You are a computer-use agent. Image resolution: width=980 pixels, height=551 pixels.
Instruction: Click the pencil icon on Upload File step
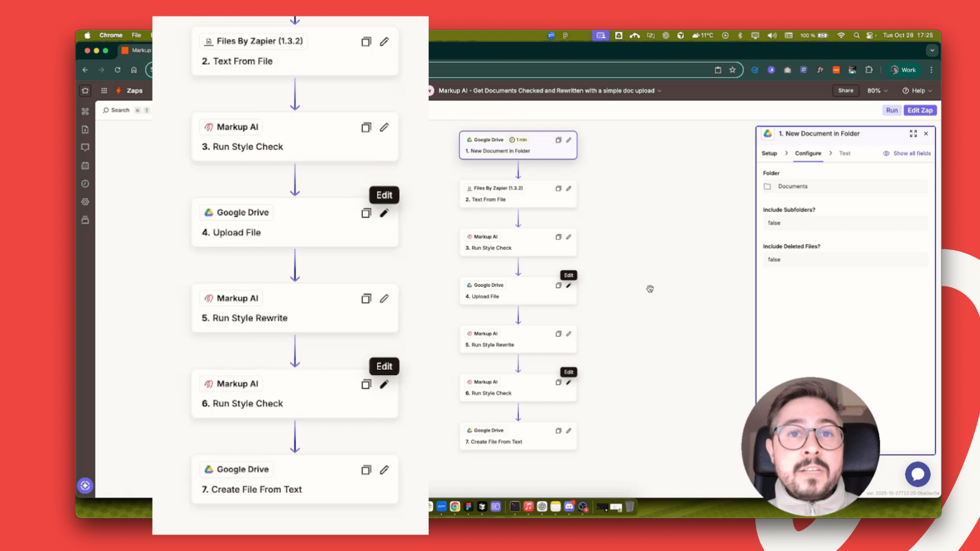click(x=384, y=212)
